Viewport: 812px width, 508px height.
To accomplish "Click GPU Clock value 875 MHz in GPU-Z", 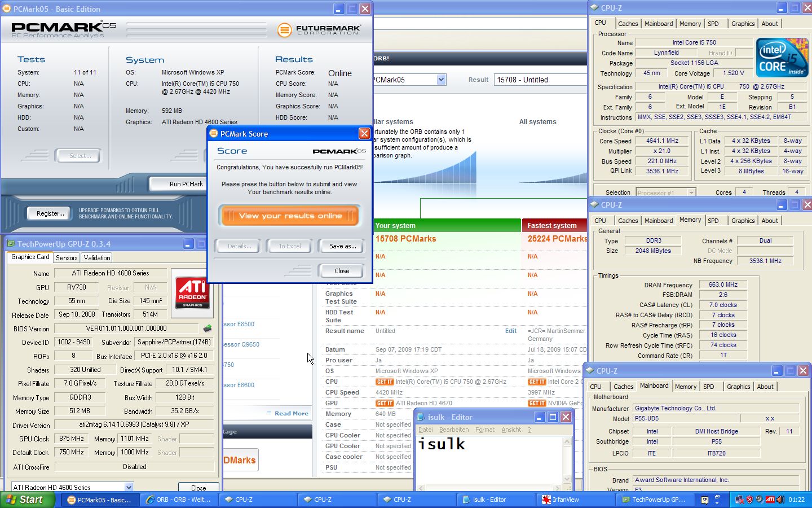I will point(72,439).
